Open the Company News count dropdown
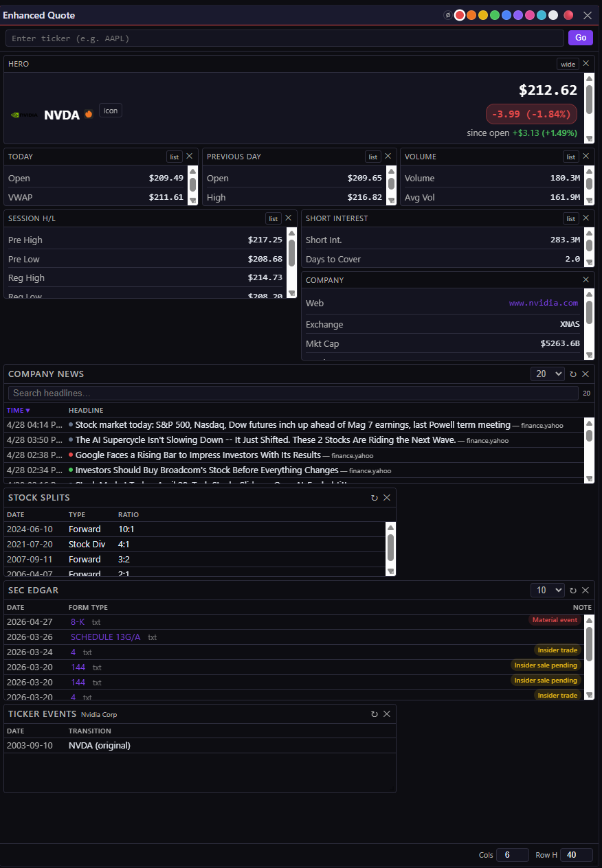Image resolution: width=602 pixels, height=868 pixels. [547, 374]
